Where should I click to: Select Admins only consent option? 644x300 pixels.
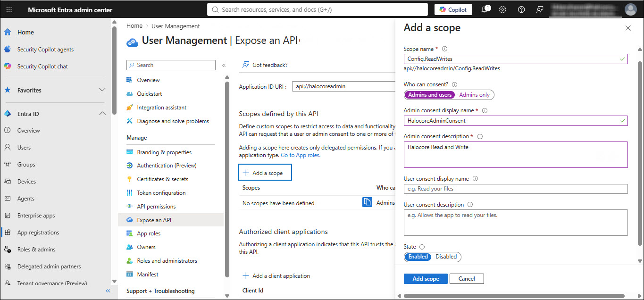474,95
